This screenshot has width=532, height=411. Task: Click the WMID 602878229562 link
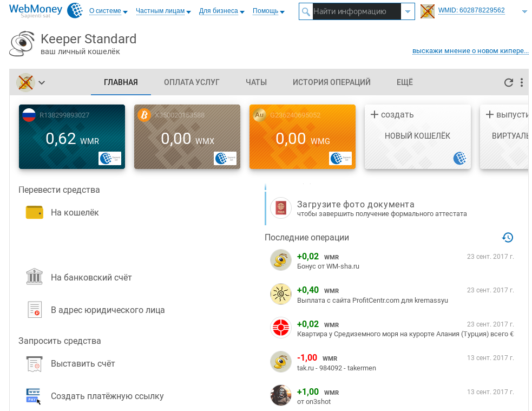471,10
